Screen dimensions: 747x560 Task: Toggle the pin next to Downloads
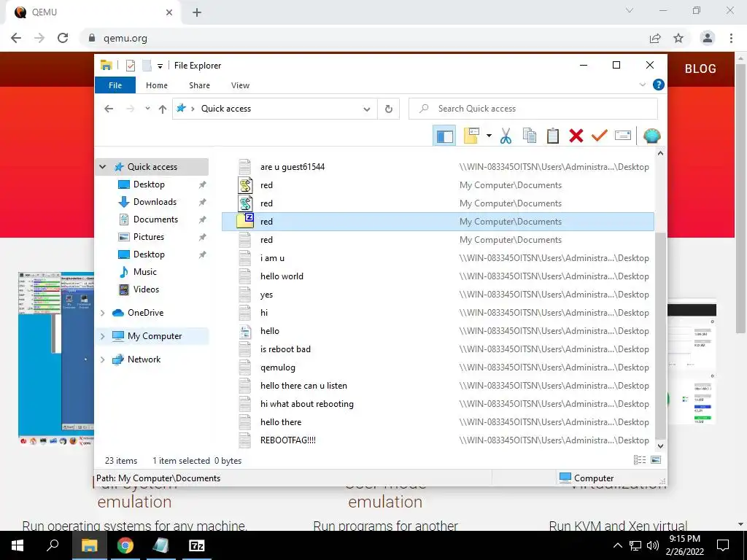[203, 202]
